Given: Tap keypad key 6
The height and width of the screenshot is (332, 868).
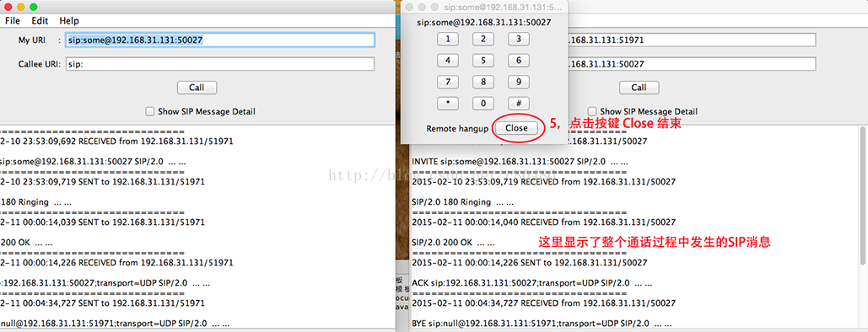Looking at the screenshot, I should [x=519, y=61].
